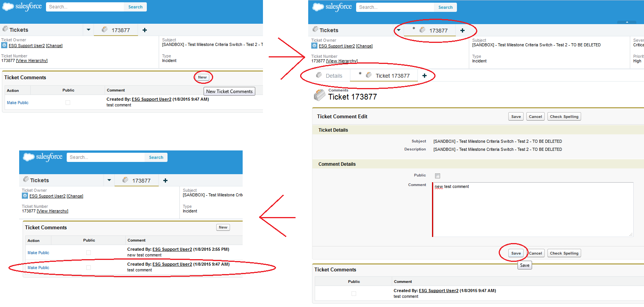Click New button in top-left Ticket Comments
The height and width of the screenshot is (307, 644).
click(202, 77)
